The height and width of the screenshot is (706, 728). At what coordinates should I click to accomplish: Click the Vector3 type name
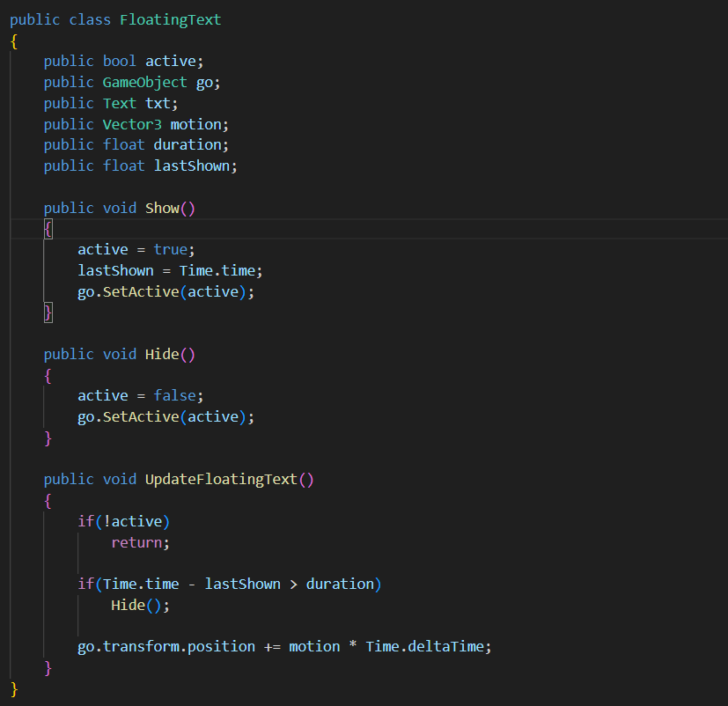tap(132, 124)
